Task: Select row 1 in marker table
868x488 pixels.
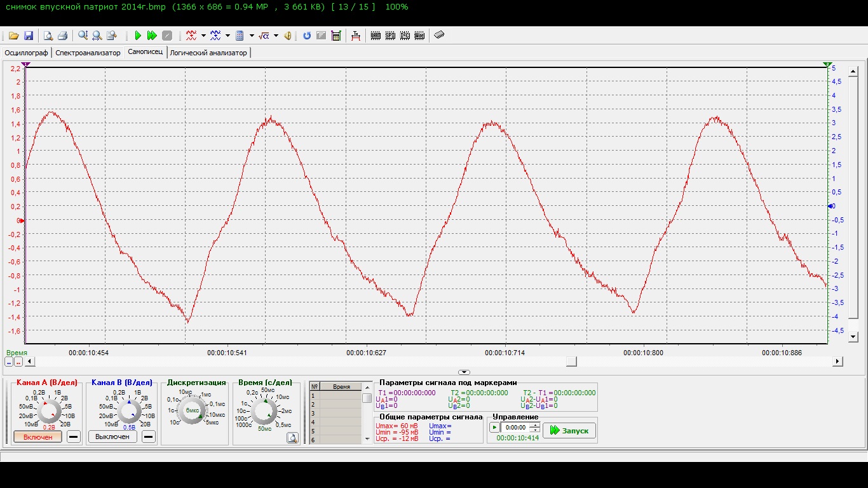Action: point(336,395)
